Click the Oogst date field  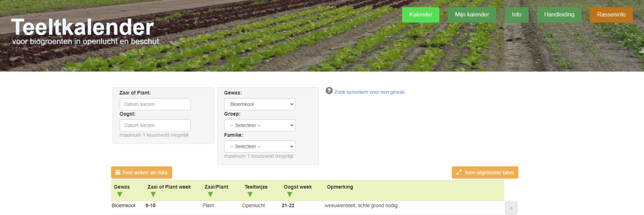[155, 125]
